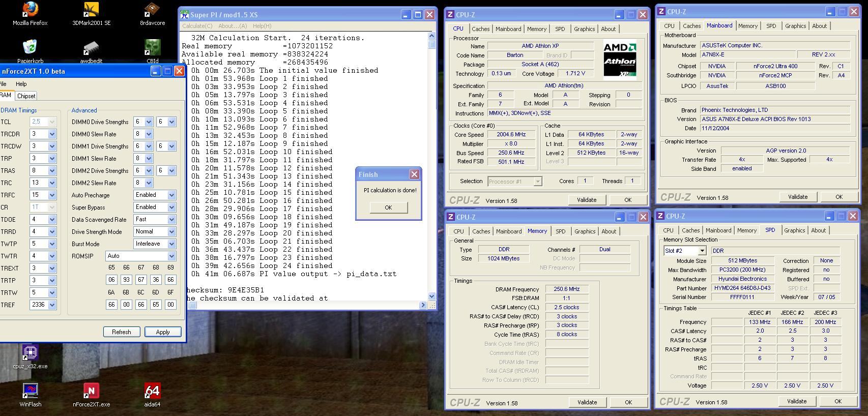
Task: Click Super PI vertical scrollbar down arrow
Action: pyautogui.click(x=432, y=296)
